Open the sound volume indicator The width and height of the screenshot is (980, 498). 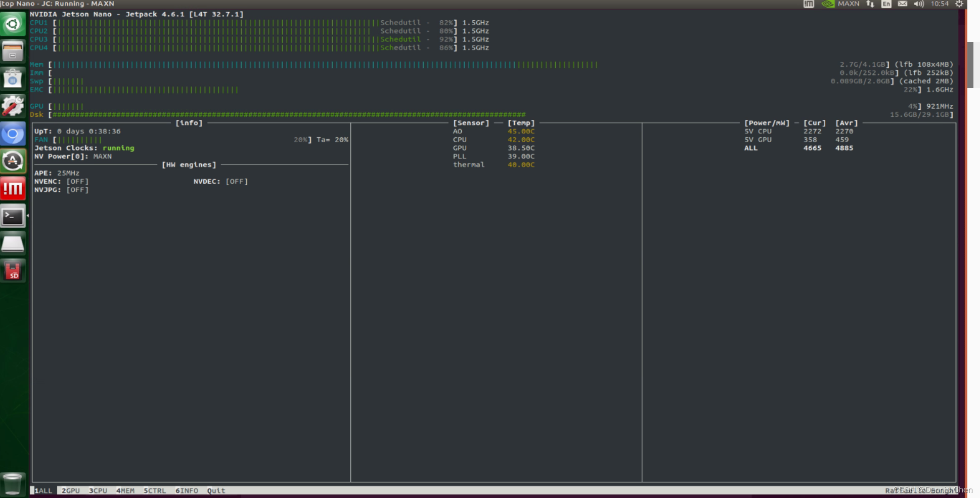point(919,4)
